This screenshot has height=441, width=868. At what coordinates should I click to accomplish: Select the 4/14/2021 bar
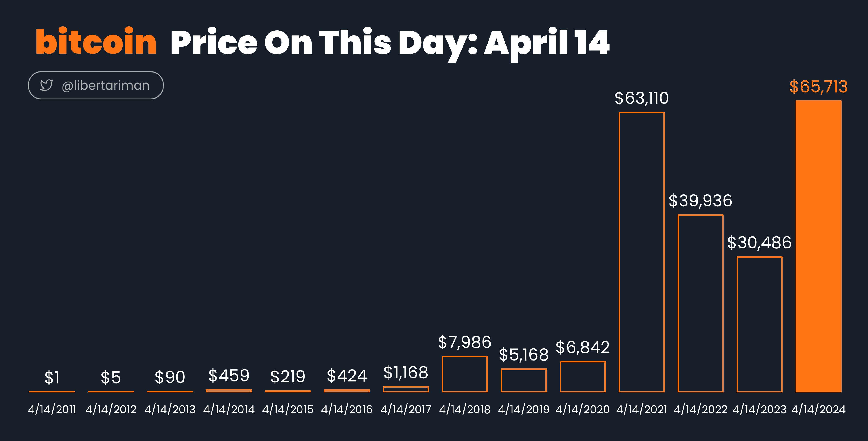(x=642, y=252)
